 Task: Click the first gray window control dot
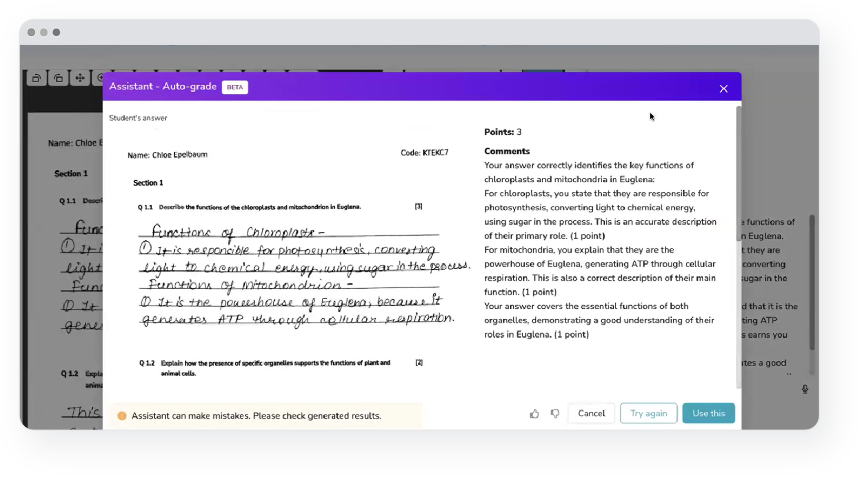click(31, 33)
